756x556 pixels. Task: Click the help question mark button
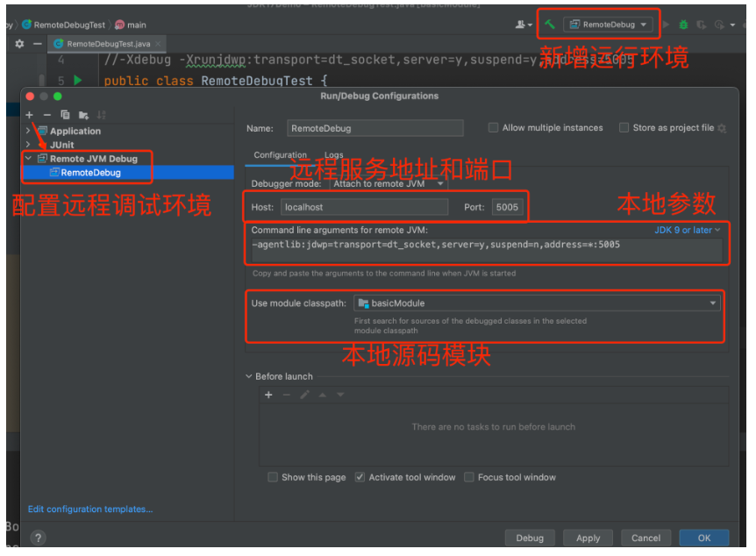coord(38,538)
